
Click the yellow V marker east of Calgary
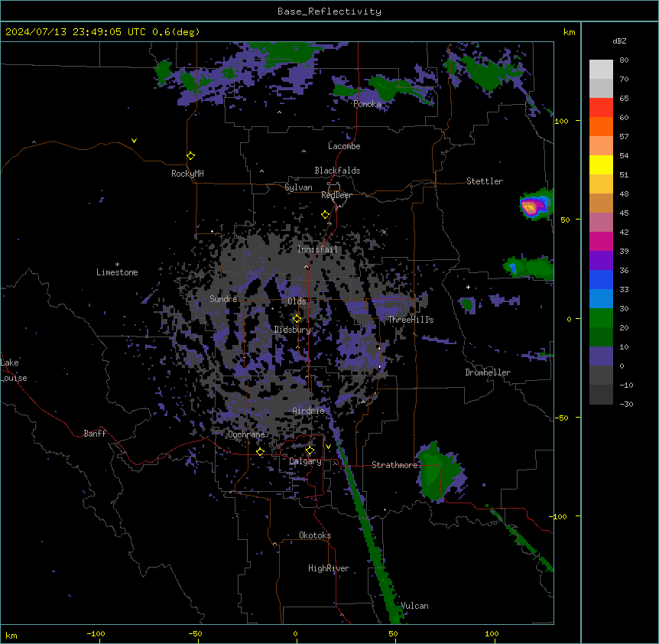click(x=328, y=447)
